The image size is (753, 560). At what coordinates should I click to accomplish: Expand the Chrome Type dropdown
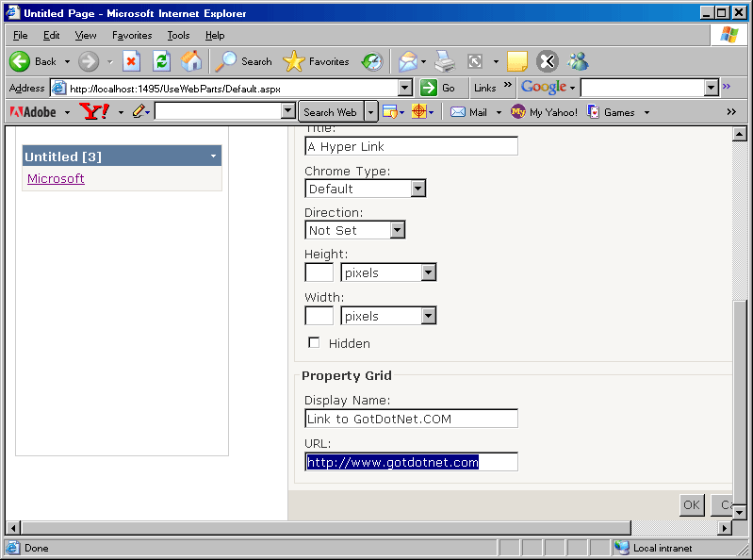417,189
